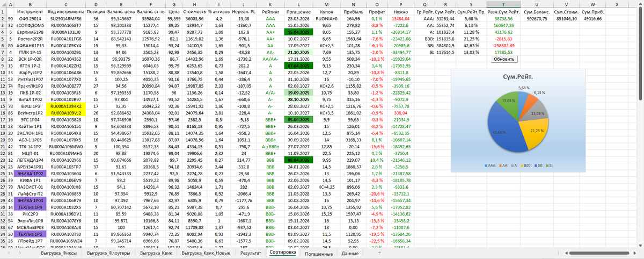Go to the Результат sheet tab
Viewport: 644px width, 259px height.
click(251, 253)
